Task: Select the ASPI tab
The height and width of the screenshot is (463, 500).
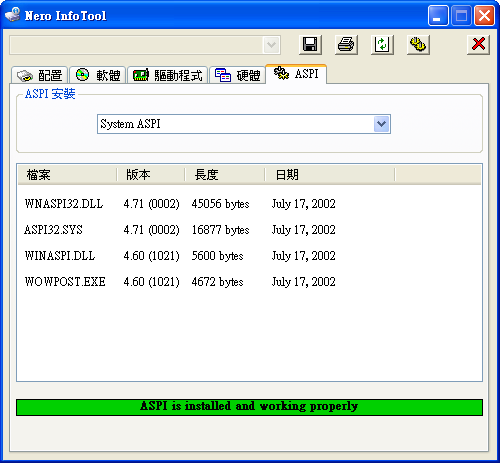Action: [x=296, y=74]
